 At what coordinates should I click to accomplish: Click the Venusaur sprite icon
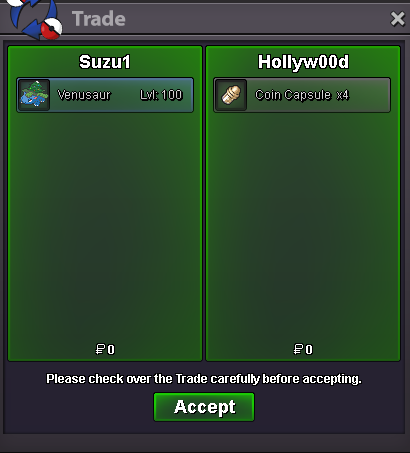[x=34, y=95]
